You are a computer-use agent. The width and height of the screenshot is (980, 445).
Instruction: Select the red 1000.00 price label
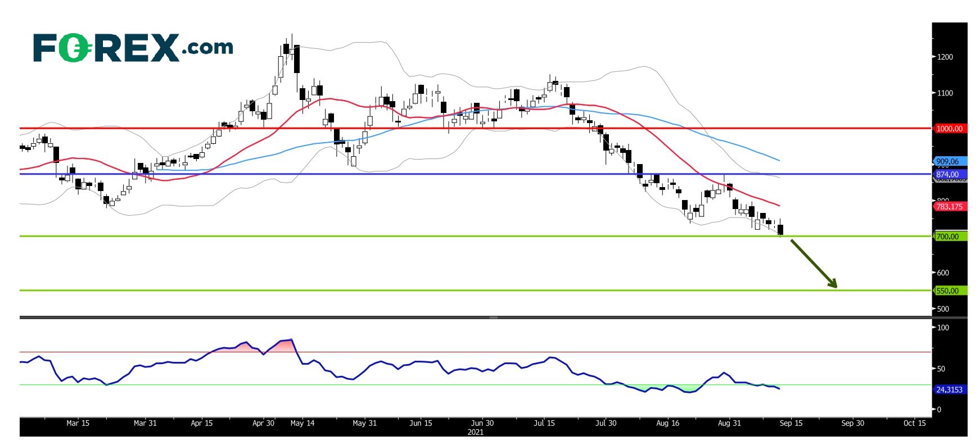click(950, 129)
